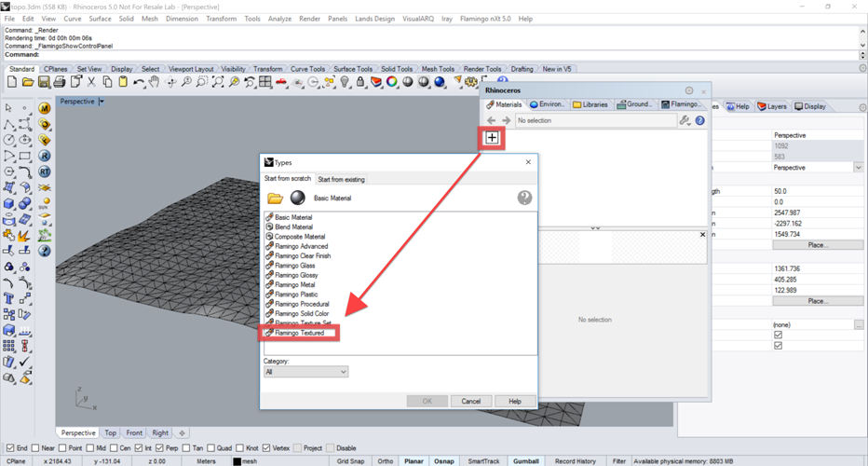The image size is (868, 466).
Task: Toggle Osnap in the status bar
Action: pos(444,461)
